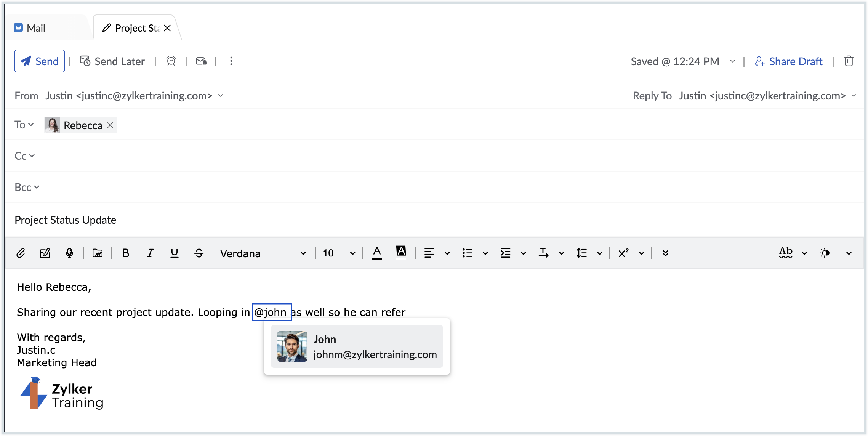868x436 pixels.
Task: Click Share Draft link
Action: coord(788,61)
